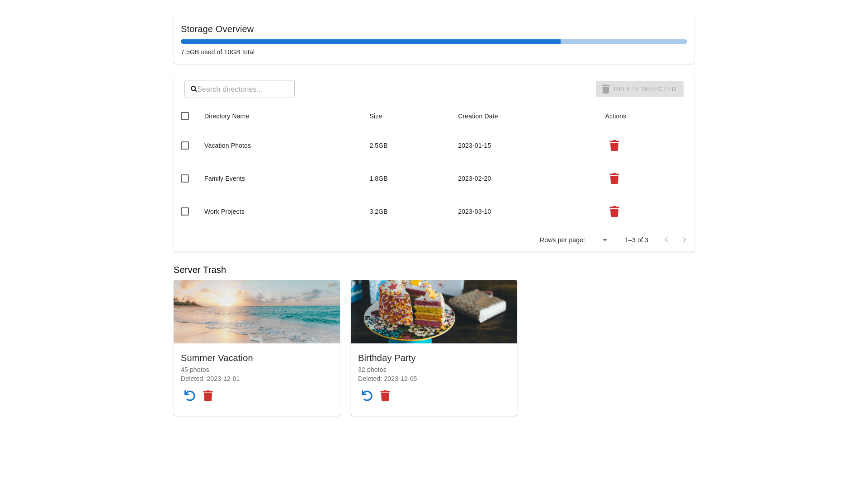Permanently delete Summer Vacation from trash

[x=208, y=396]
